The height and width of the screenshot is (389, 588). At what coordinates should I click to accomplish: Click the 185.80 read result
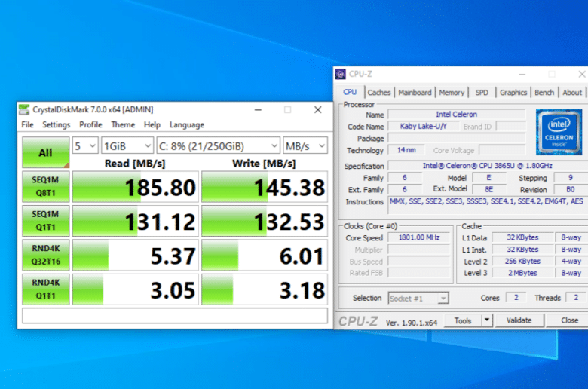[x=136, y=187]
